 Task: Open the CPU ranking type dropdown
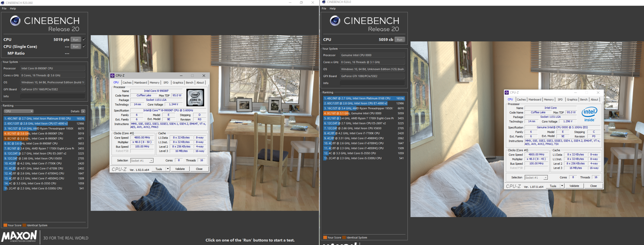click(x=19, y=111)
